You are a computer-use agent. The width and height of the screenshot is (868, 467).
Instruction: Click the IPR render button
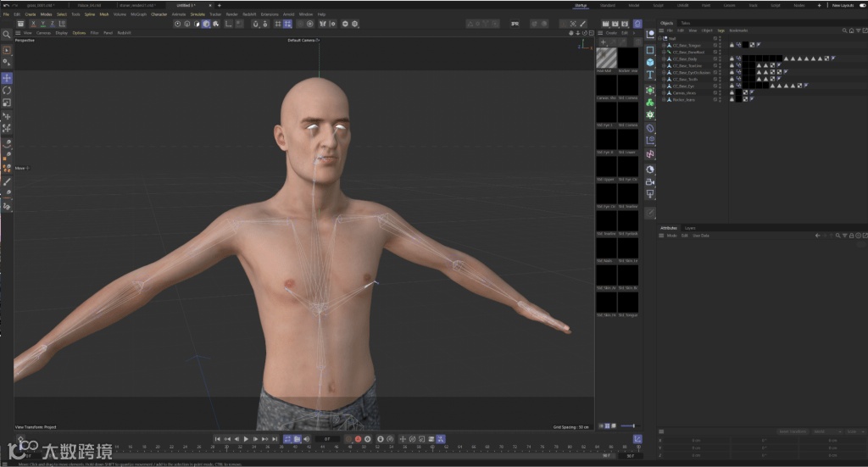515,24
